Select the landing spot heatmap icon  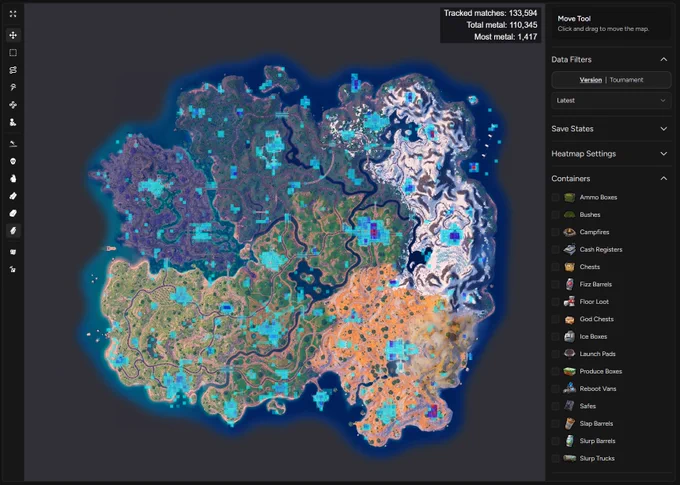tap(13, 144)
